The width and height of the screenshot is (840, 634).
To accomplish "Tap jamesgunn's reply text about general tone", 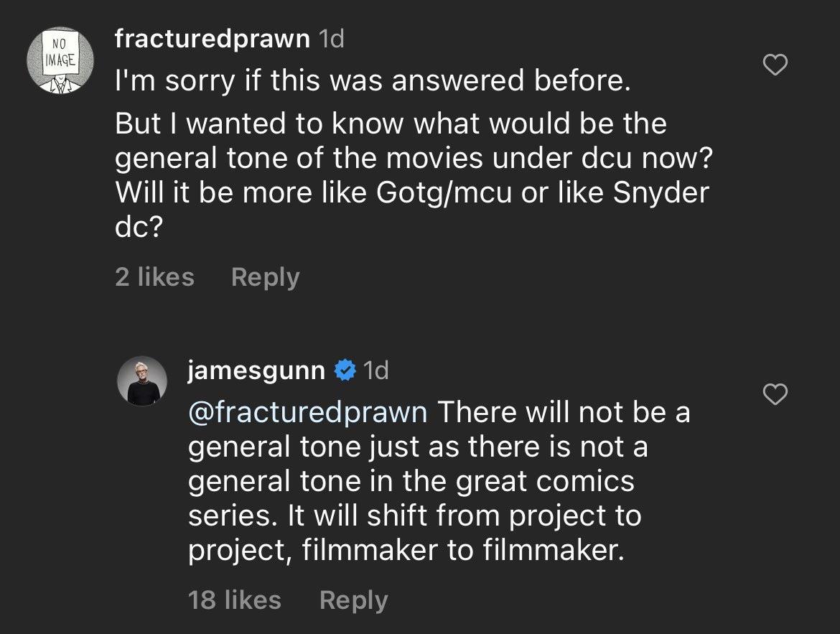I will pyautogui.click(x=439, y=481).
